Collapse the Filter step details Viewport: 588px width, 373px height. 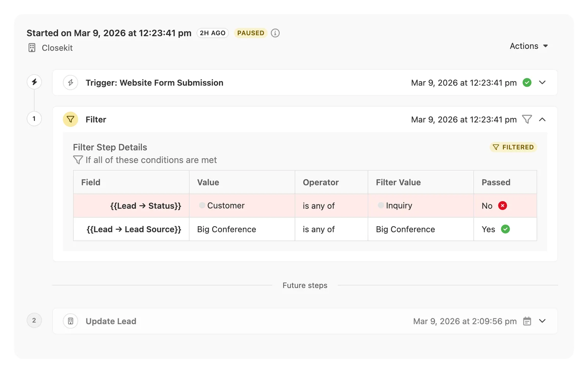tap(542, 119)
